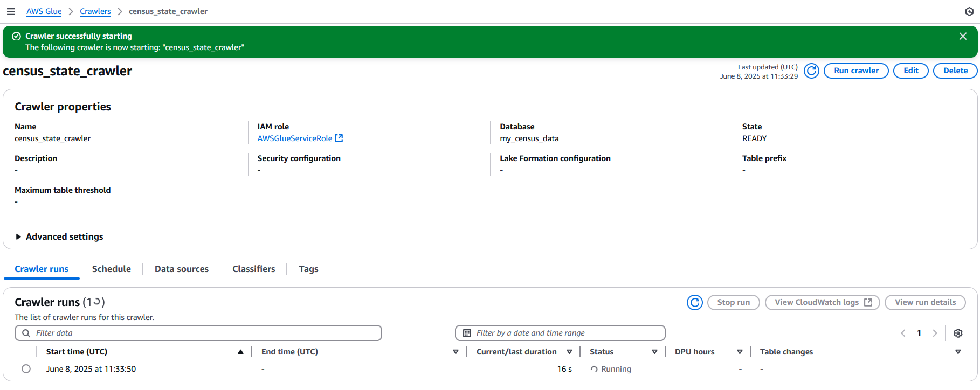Screen dimensions: 980x390
Task: Click View run details button
Action: click(x=925, y=303)
